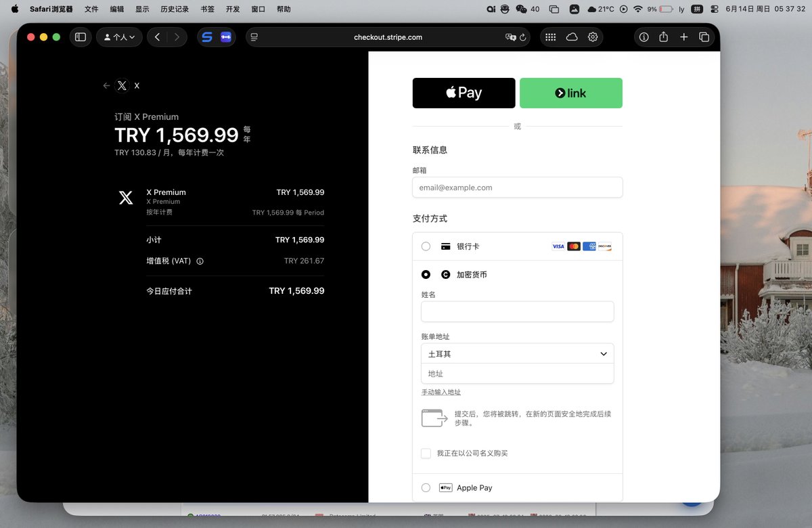Select the 加密货币 payment radio button
812x528 pixels.
point(426,275)
